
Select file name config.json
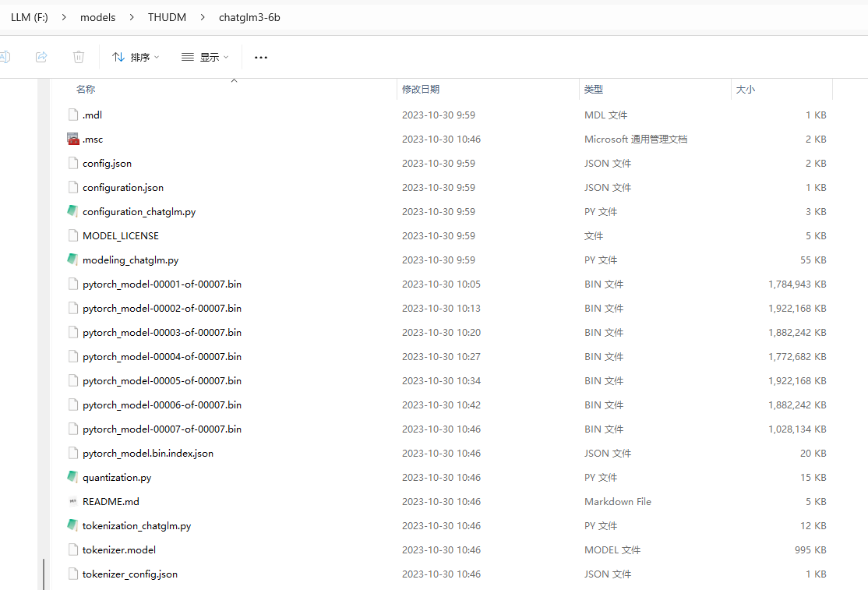click(108, 163)
